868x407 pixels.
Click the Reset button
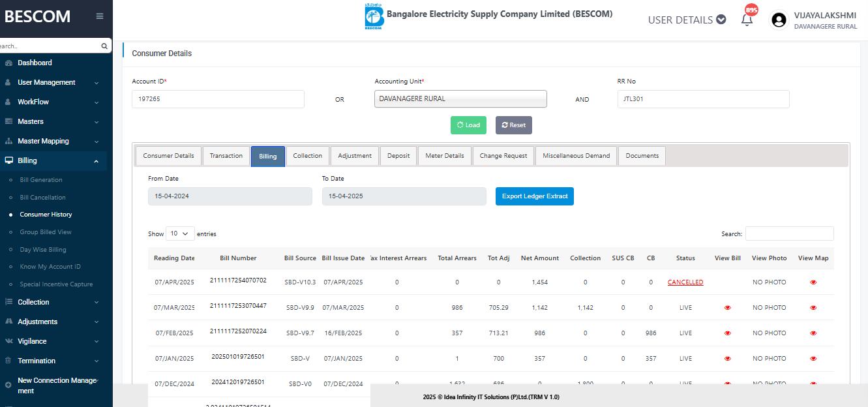click(x=514, y=125)
